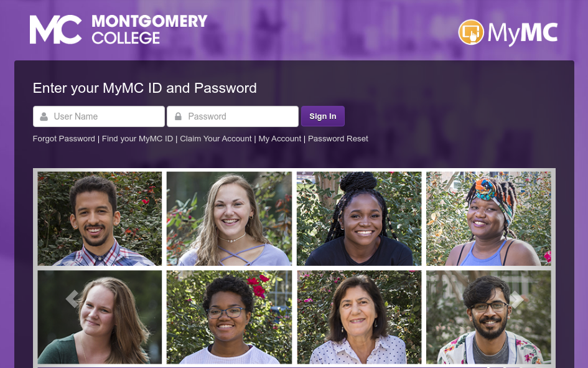This screenshot has height=368, width=588.
Task: Select photo of woman with colorful headwrap
Action: (488, 219)
